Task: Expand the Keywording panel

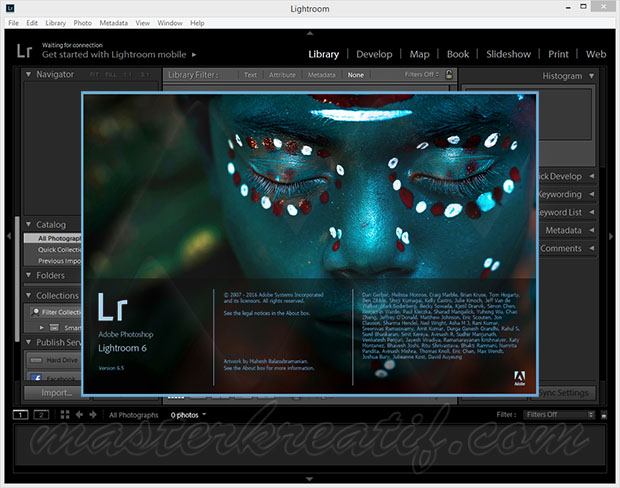Action: point(592,194)
